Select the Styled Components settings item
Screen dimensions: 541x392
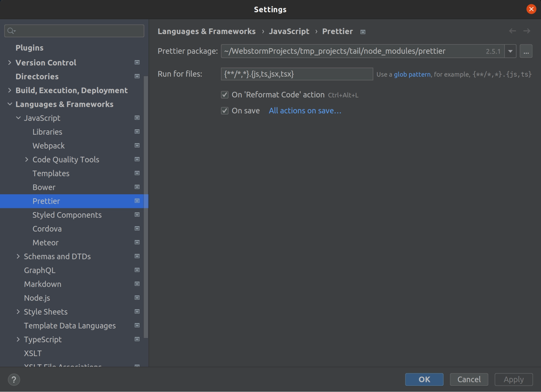pyautogui.click(x=67, y=215)
